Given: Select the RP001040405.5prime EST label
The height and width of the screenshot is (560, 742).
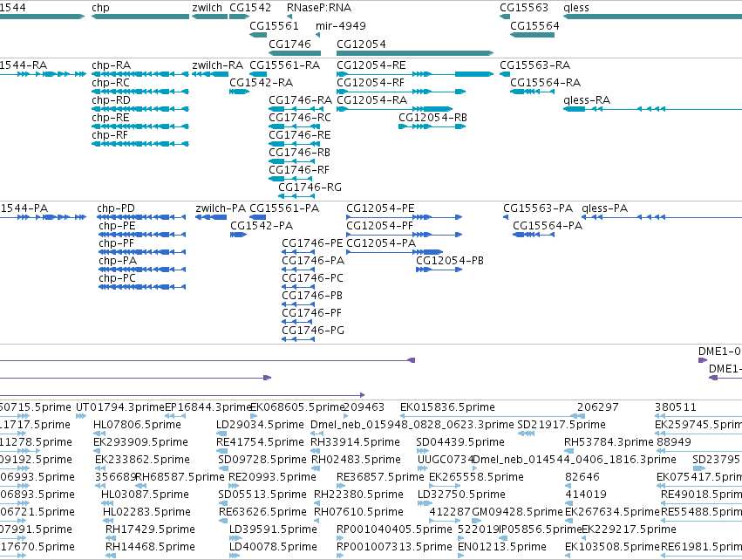Looking at the screenshot, I should [x=394, y=529].
